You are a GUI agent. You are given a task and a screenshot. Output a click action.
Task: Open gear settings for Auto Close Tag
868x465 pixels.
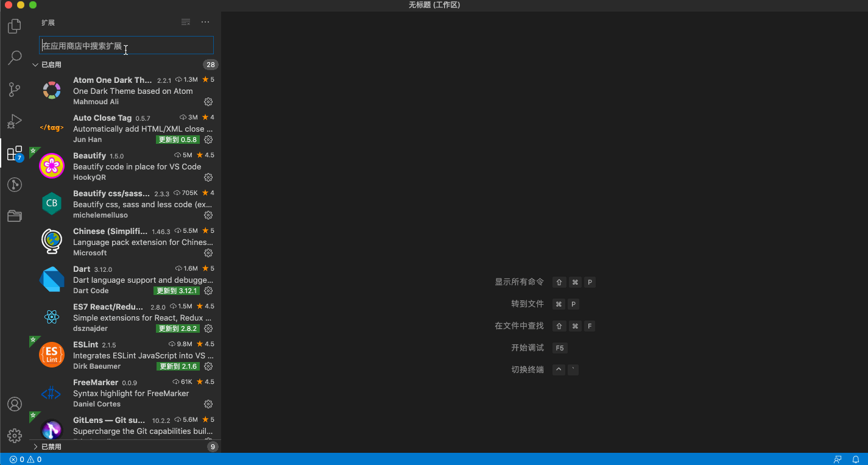[x=208, y=140]
